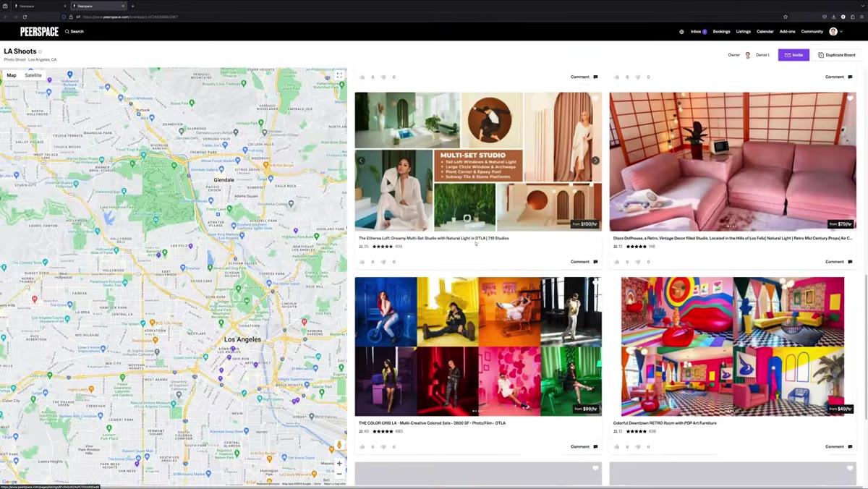Image resolution: width=868 pixels, height=489 pixels.
Task: Comment on Colorful Downtown RETRO Room listing
Action: [x=839, y=447]
